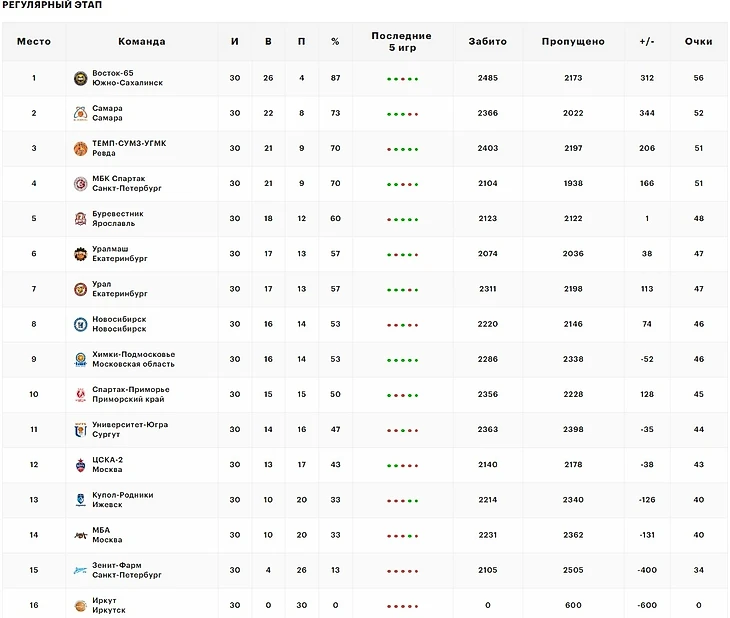This screenshot has width=730, height=618.
Task: Click the Иркут team logo
Action: 80,605
